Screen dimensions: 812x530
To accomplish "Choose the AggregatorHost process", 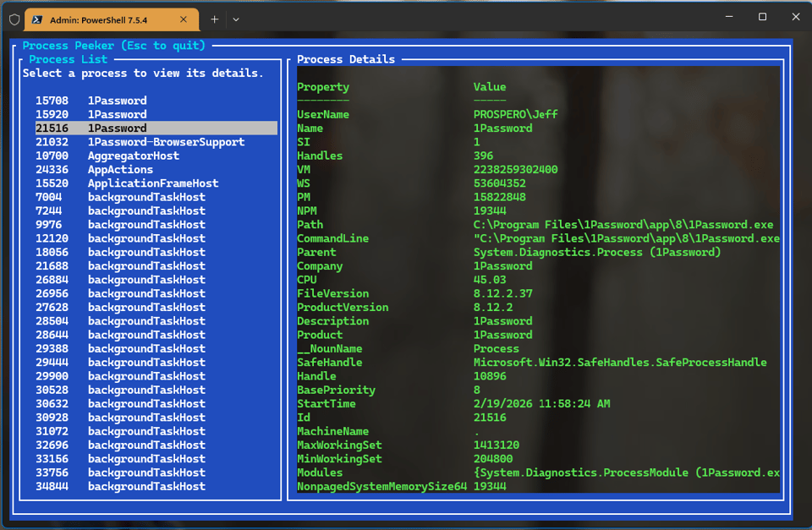I will pyautogui.click(x=133, y=156).
